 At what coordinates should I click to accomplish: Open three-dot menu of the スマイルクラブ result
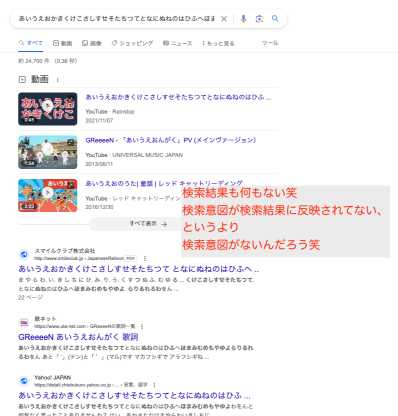[x=145, y=258]
